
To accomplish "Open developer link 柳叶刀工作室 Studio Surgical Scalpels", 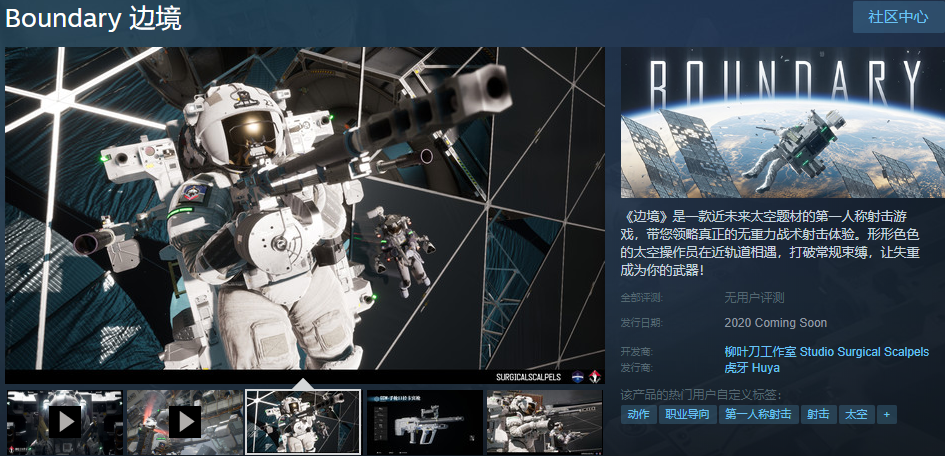I will (826, 352).
